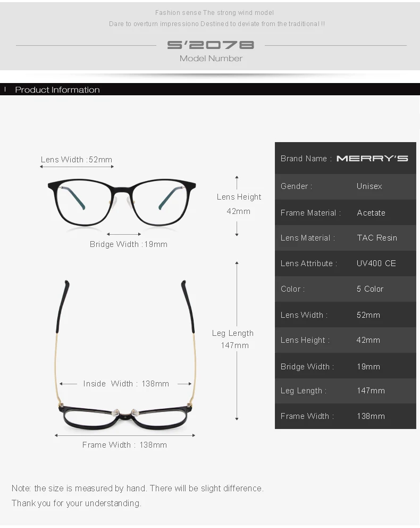Click the "Gender :" table label
The image size is (420, 528).
(x=296, y=186)
